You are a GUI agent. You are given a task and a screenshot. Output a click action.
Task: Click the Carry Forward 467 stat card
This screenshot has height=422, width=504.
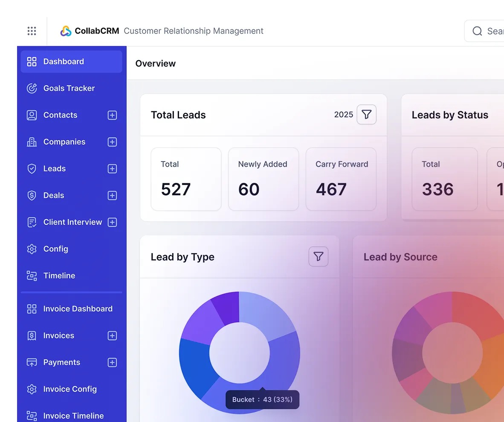pos(341,179)
